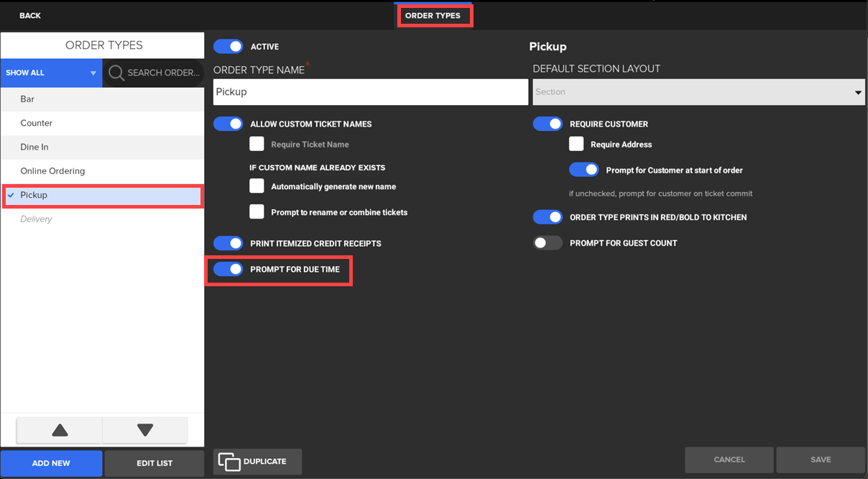The width and height of the screenshot is (868, 479).
Task: Click the search magnifier icon
Action: pyautogui.click(x=116, y=73)
